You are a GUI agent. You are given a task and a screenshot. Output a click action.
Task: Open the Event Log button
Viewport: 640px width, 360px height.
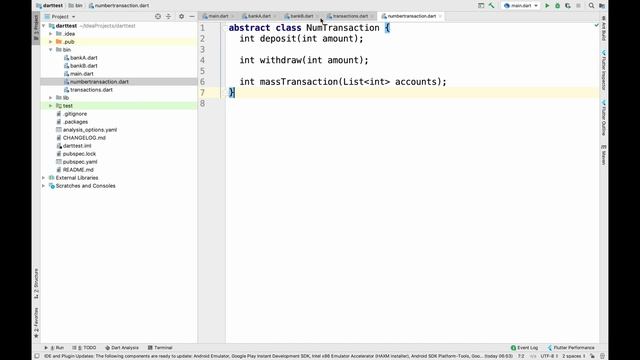524,348
